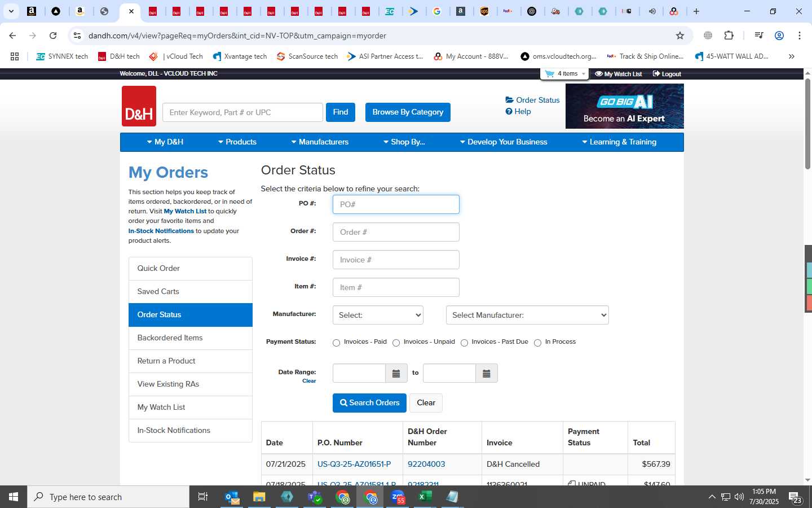Open the Chrome apps grid in bookmarks bar
This screenshot has width=812, height=508.
[15, 56]
